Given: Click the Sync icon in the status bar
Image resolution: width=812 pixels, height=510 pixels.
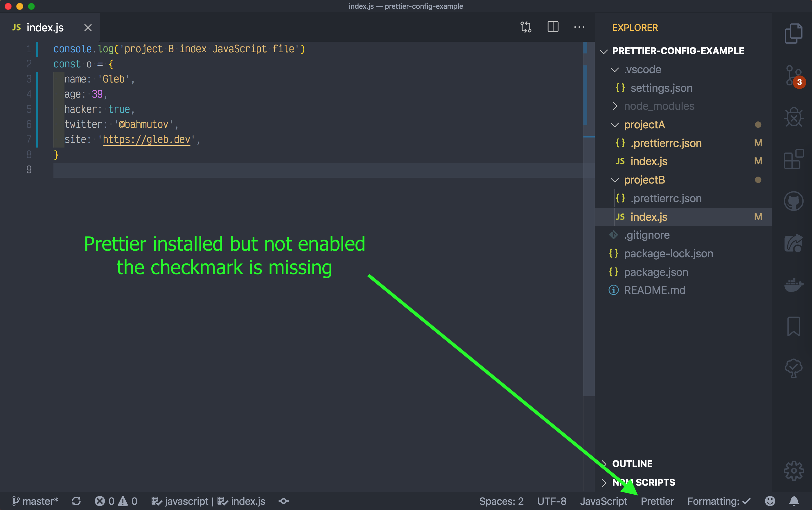Looking at the screenshot, I should click(77, 501).
